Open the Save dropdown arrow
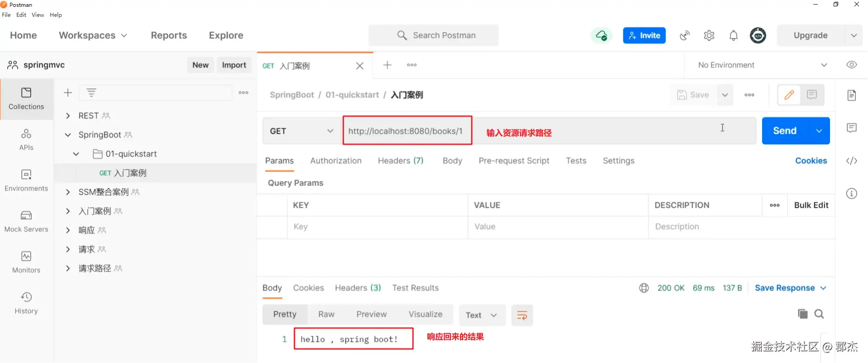The height and width of the screenshot is (363, 868). [725, 95]
